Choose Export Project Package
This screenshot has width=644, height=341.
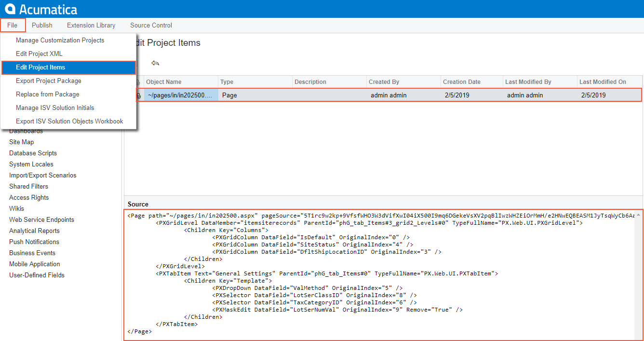pos(48,81)
